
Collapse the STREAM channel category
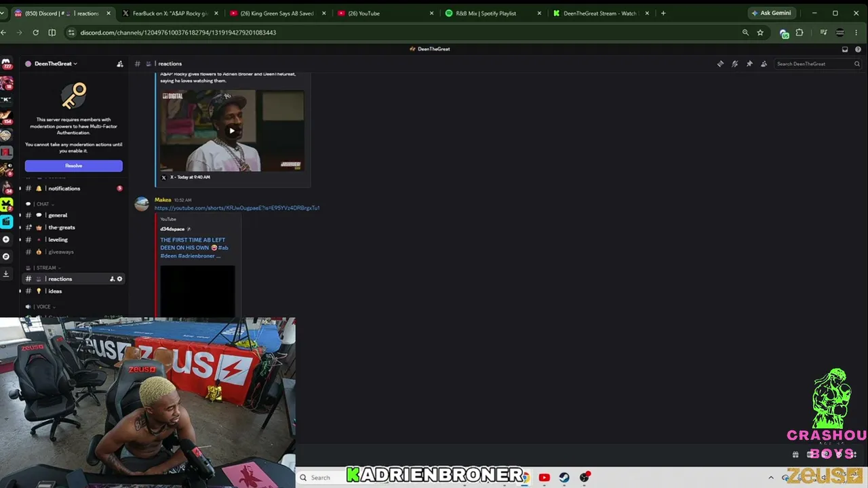tap(46, 268)
